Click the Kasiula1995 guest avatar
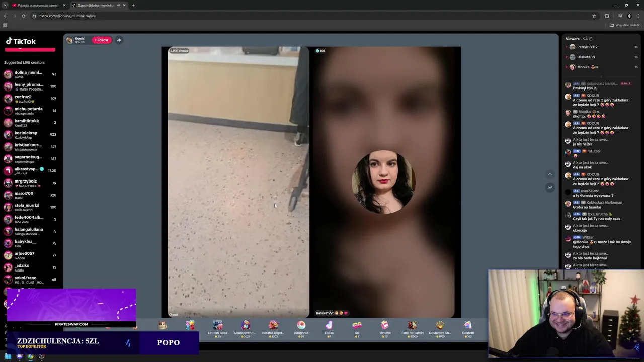 click(383, 182)
